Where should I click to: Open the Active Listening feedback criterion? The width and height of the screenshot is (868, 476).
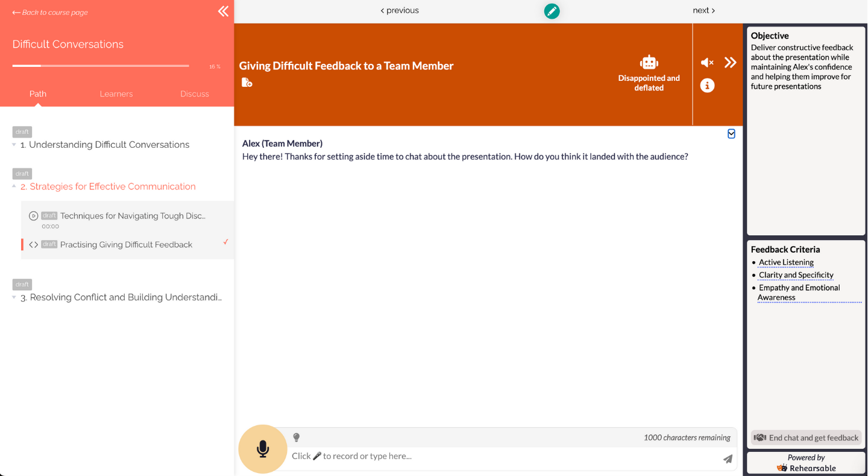tap(785, 262)
